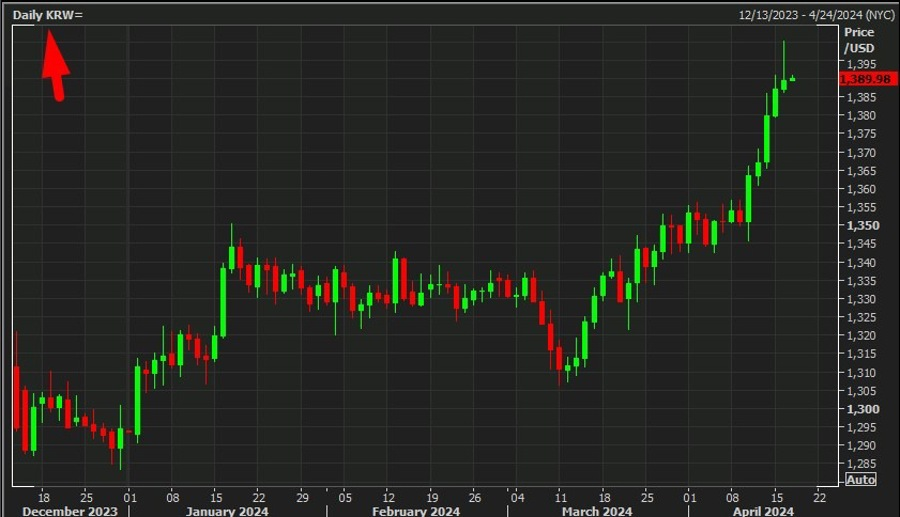
Task: Click the 11 date tick in March
Action: (x=560, y=497)
